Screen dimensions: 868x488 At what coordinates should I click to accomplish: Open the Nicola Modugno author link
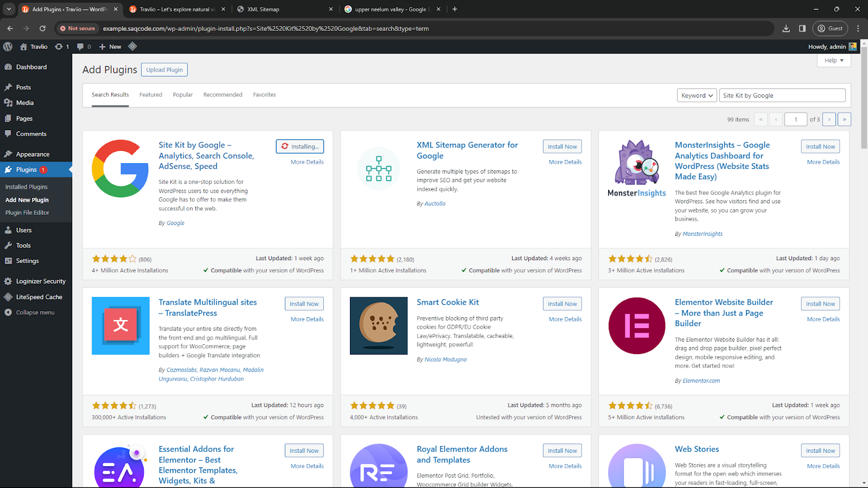click(x=445, y=359)
